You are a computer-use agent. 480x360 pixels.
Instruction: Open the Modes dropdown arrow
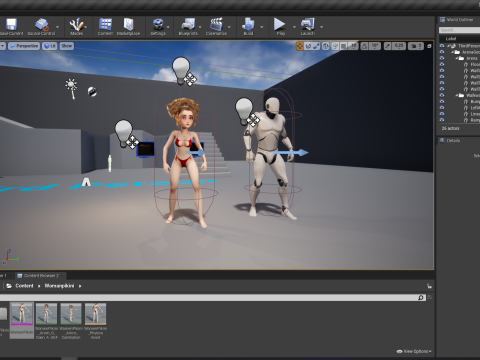coord(86,27)
